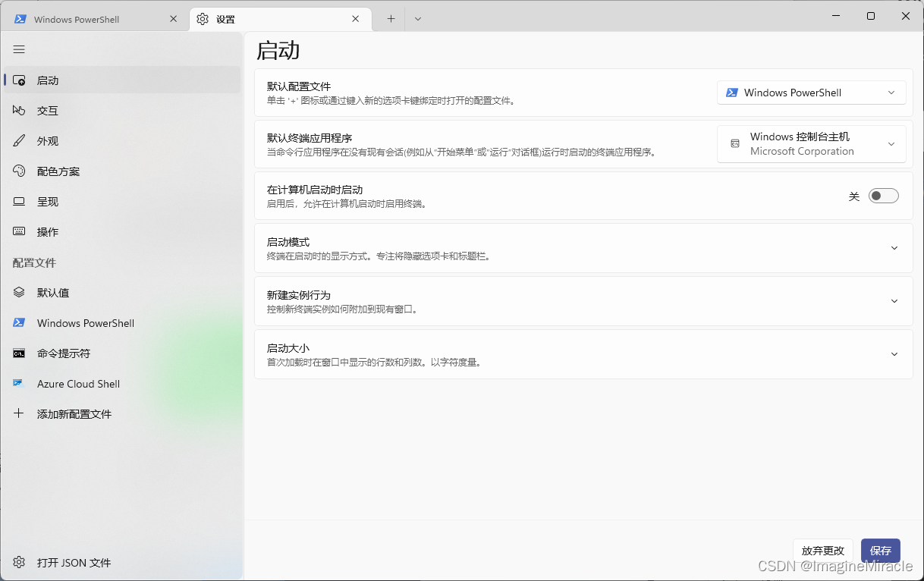The height and width of the screenshot is (581, 924).
Task: Toggle 在计算机启动时启动 switch
Action: (x=884, y=196)
